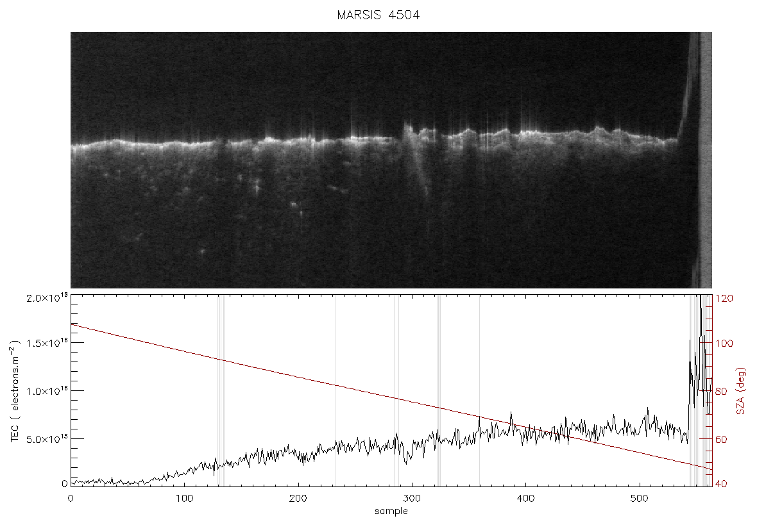Click the red 40 SZA tick label
The height and width of the screenshot is (532, 757).
[722, 484]
